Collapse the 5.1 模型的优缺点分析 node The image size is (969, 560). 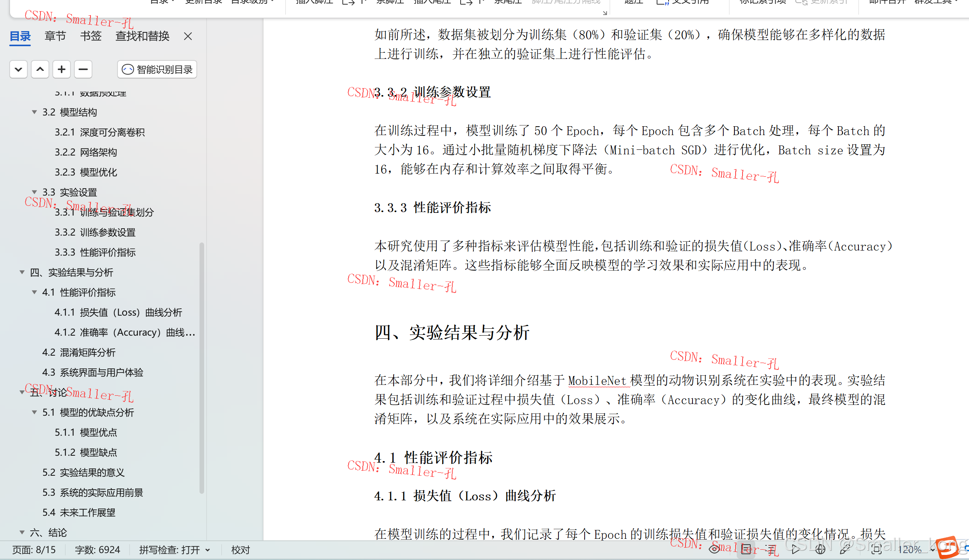[34, 412]
